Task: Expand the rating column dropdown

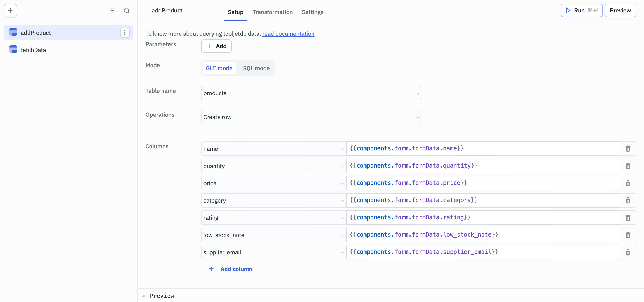Action: pyautogui.click(x=342, y=218)
